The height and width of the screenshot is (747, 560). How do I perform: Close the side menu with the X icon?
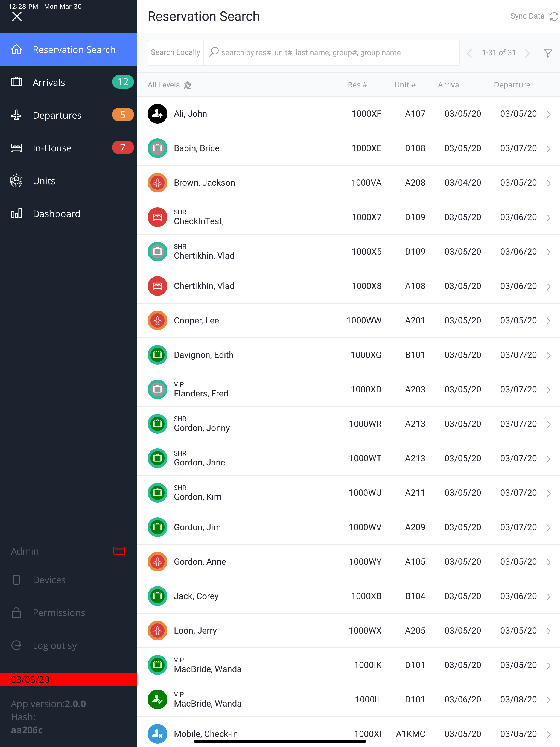(x=17, y=16)
